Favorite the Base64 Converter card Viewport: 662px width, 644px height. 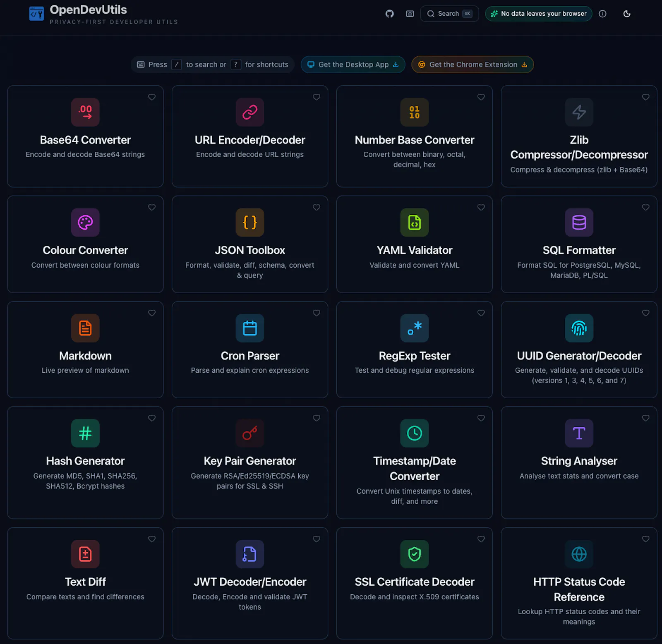(152, 97)
